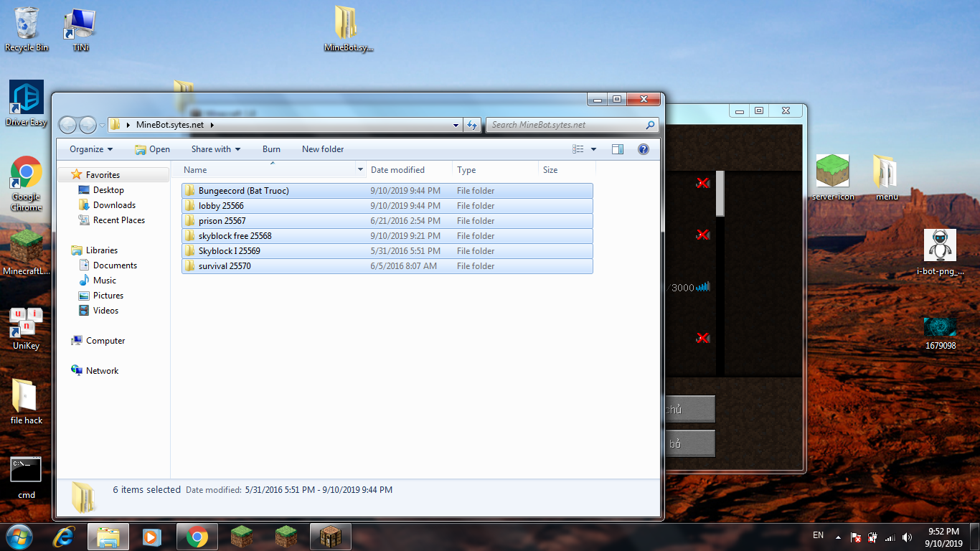
Task: Switch to the crafting table app on the taskbar
Action: coord(331,537)
